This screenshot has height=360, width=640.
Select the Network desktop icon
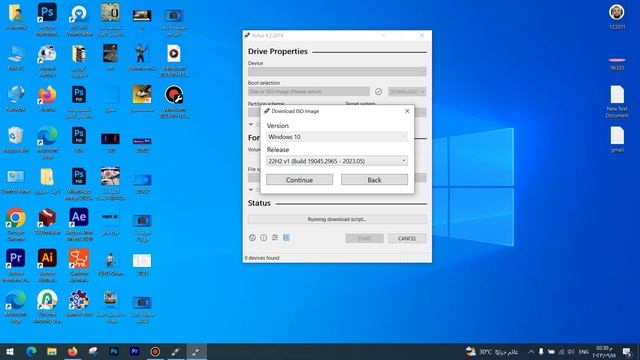coord(16,98)
